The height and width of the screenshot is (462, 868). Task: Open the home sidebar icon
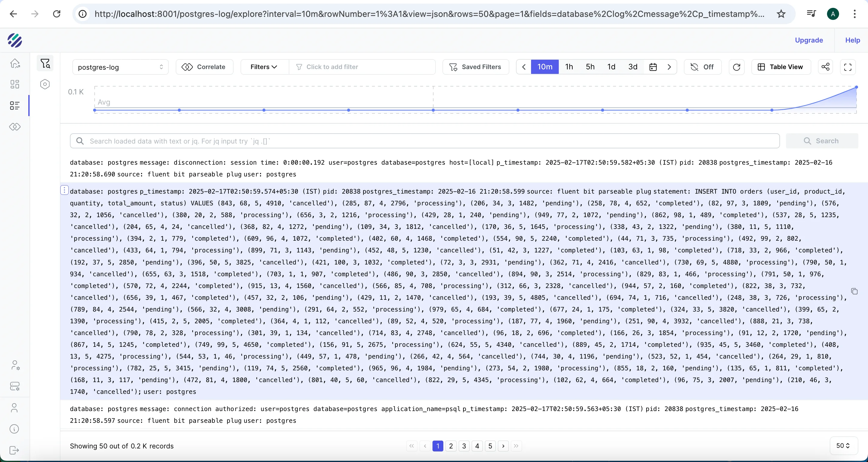pos(15,63)
